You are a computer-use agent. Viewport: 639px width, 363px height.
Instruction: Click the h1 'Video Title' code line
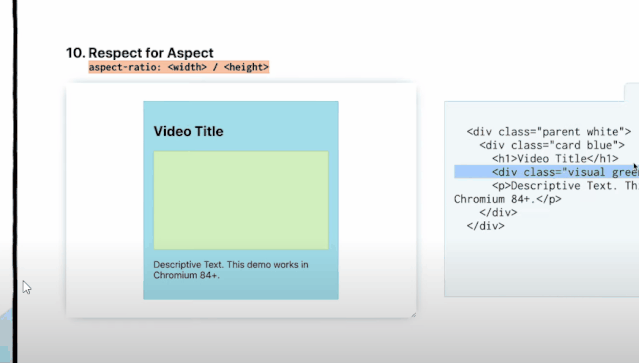pyautogui.click(x=555, y=158)
